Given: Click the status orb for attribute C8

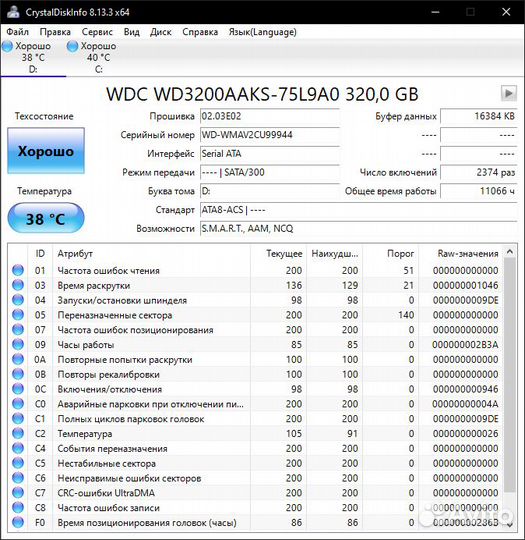Looking at the screenshot, I should click(18, 507).
